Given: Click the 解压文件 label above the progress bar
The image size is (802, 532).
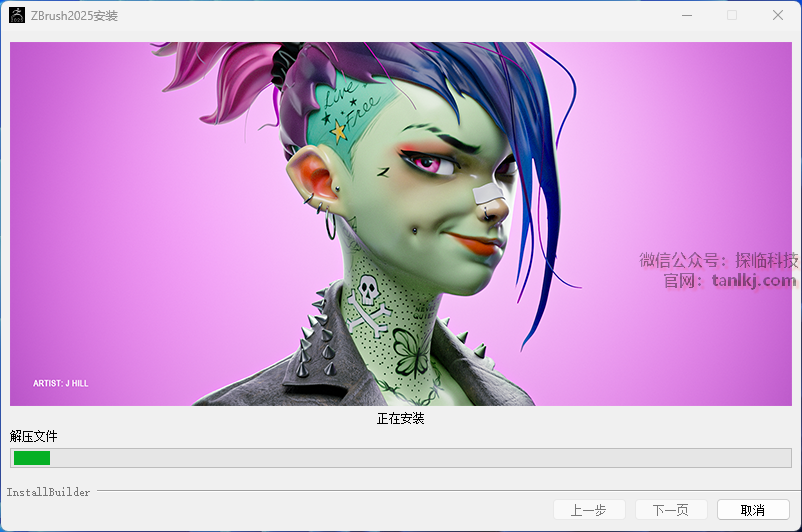Looking at the screenshot, I should (34, 436).
